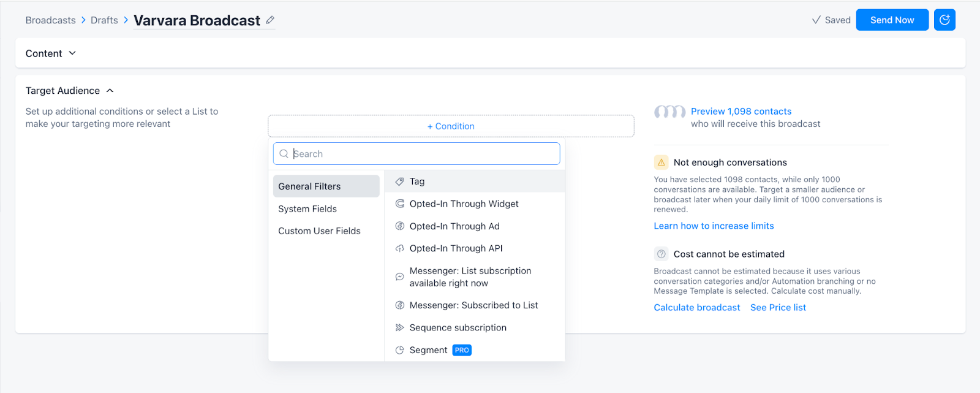Viewport: 980px width, 393px height.
Task: Click the Opted-In Through API icon
Action: (x=399, y=248)
